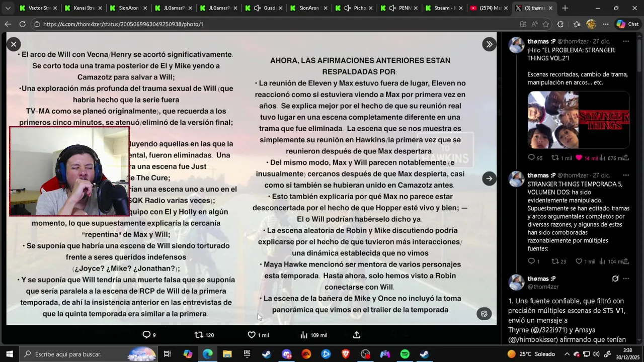The height and width of the screenshot is (362, 644).
Task: Reply to the tweet with 95 comments
Action: (535, 158)
